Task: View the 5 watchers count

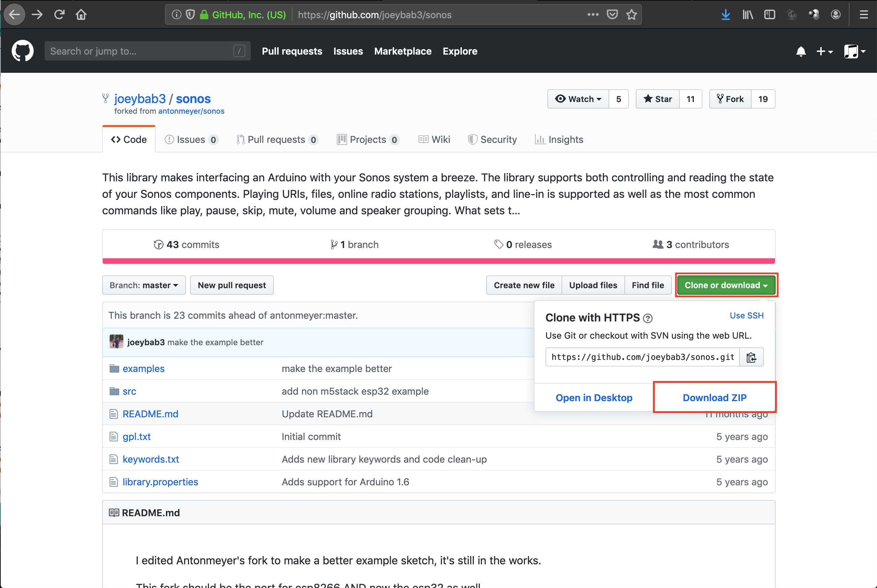Action: (x=619, y=99)
